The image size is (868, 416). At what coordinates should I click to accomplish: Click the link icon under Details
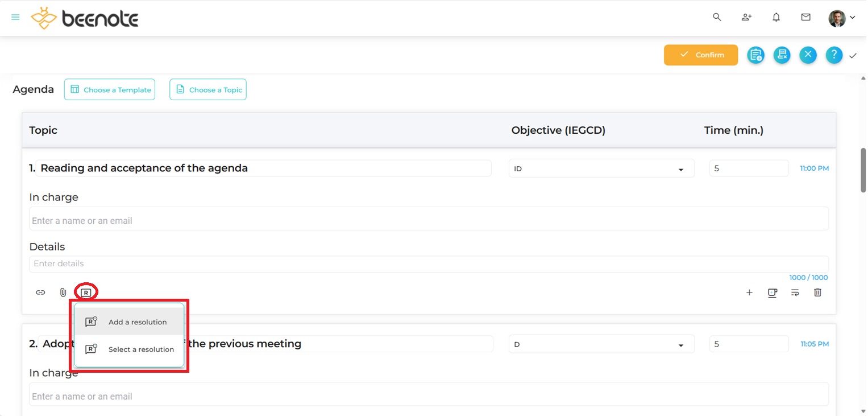(x=40, y=293)
